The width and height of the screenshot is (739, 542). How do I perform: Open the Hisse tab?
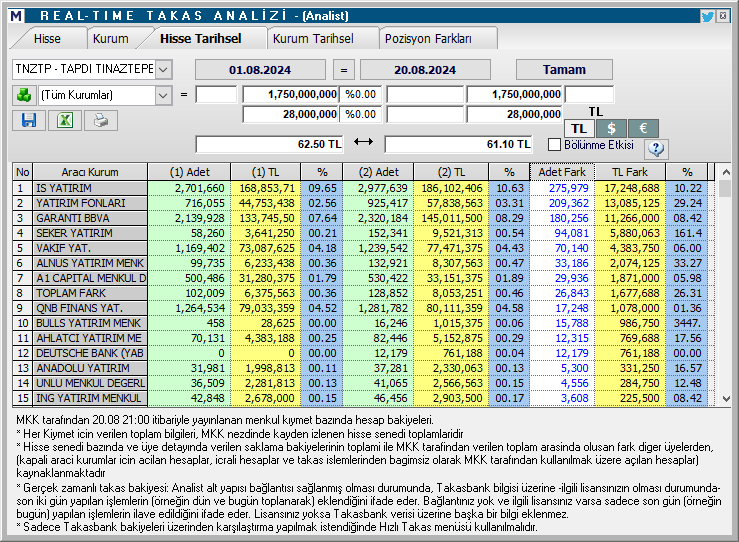coord(47,39)
